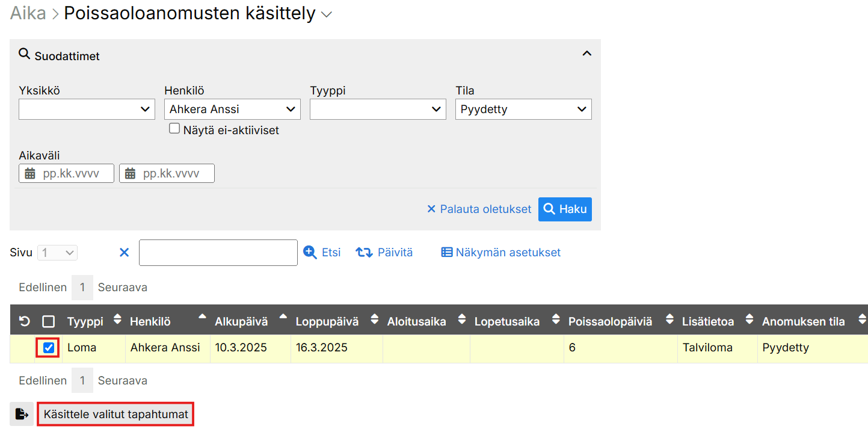Viewport: 868px width, 432px height.
Task: Open Poissaoloanomusten käsittely title dropdown menu
Action: click(327, 14)
